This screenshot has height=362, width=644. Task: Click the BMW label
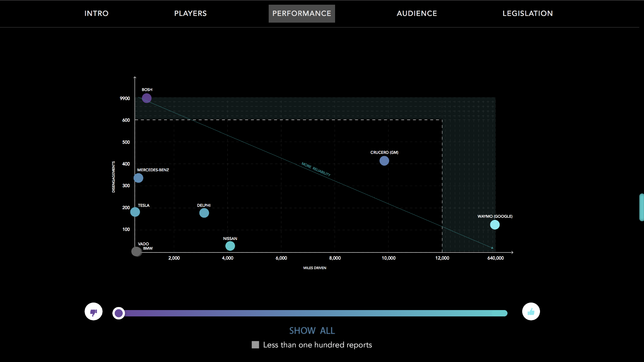pos(148,249)
